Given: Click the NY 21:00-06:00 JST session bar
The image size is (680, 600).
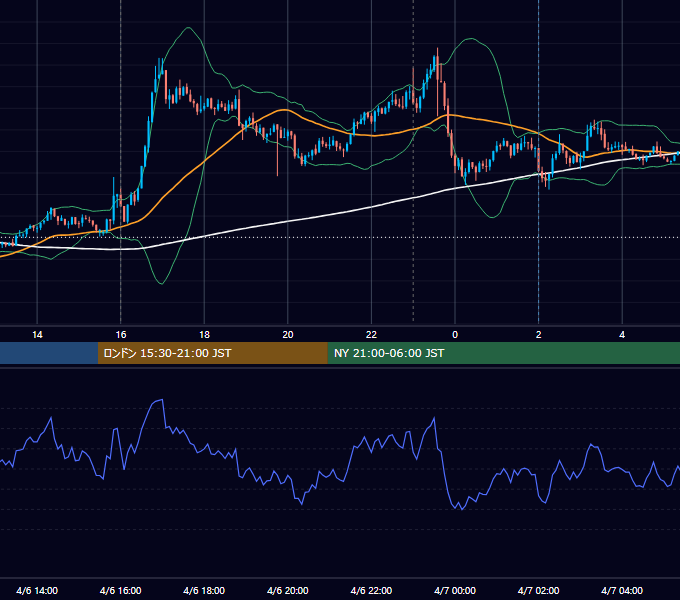Looking at the screenshot, I should click(503, 353).
